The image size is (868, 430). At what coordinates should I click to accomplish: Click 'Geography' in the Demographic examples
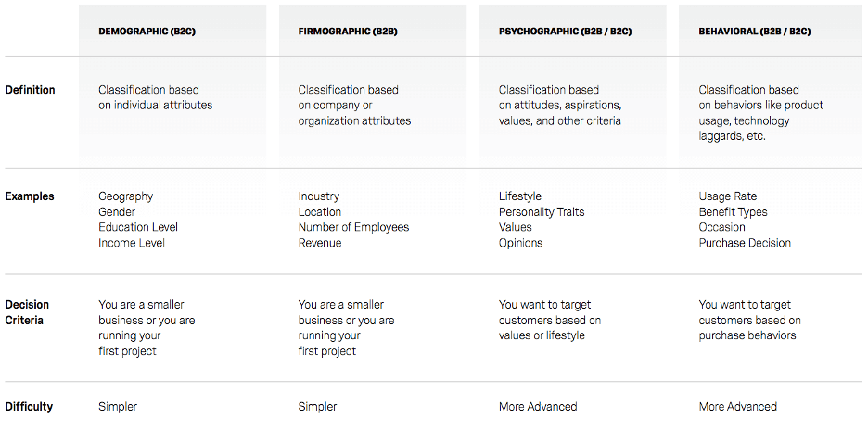pyautogui.click(x=126, y=196)
